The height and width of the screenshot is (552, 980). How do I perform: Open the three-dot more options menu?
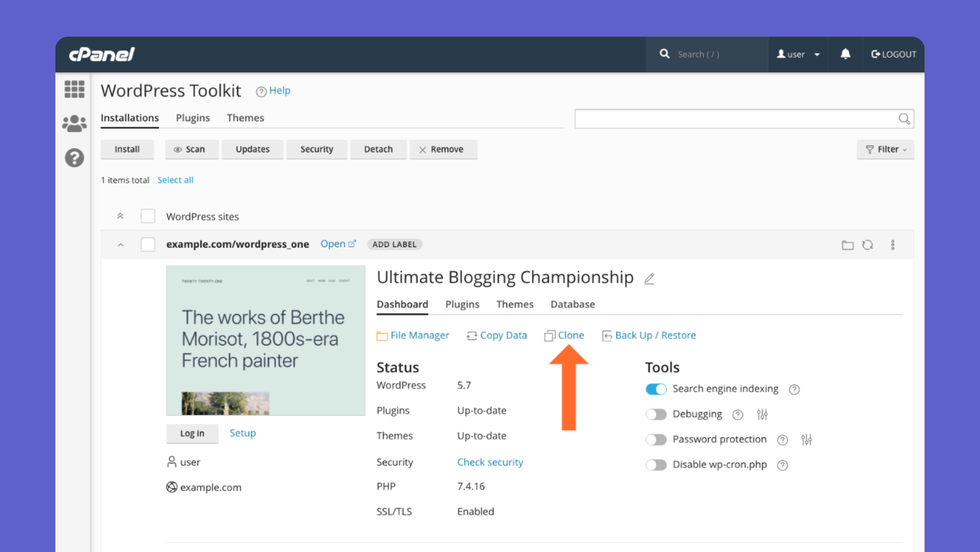click(892, 245)
